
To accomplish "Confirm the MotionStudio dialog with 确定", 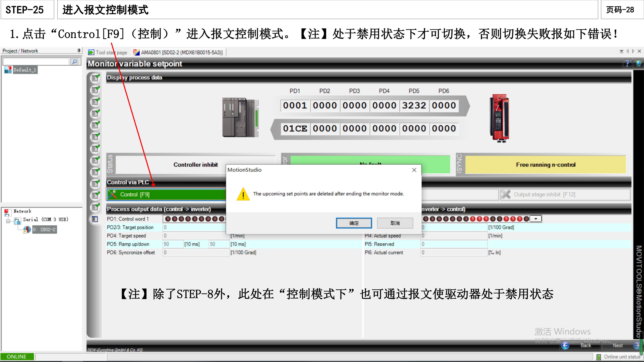I will (354, 223).
